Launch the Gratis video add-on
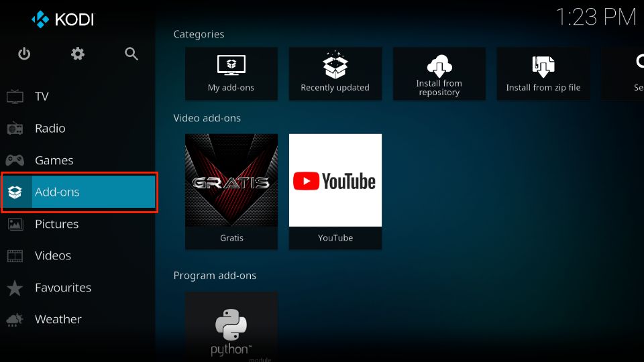This screenshot has height=362, width=644. point(231,192)
